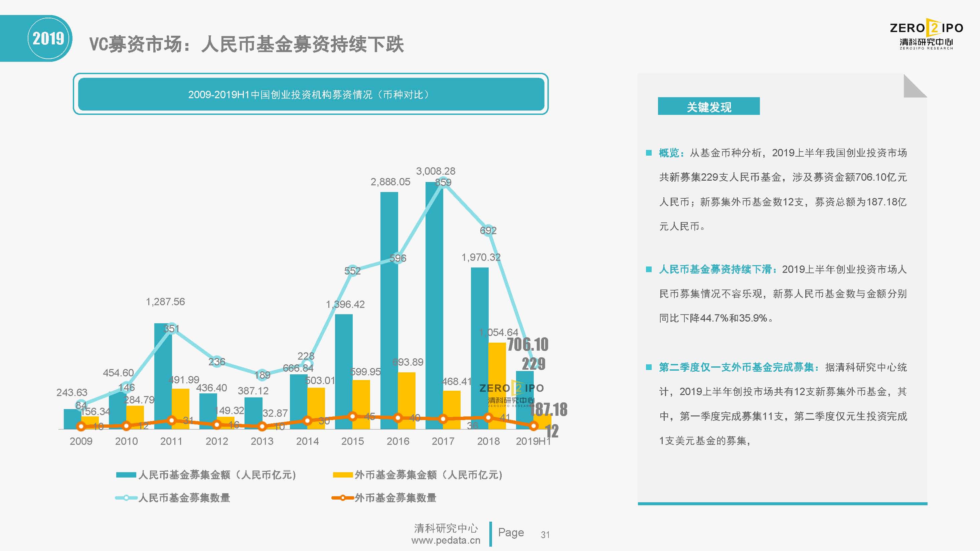Click the 关键发现 header label
Viewport: 980px width, 551px height.
pos(708,107)
